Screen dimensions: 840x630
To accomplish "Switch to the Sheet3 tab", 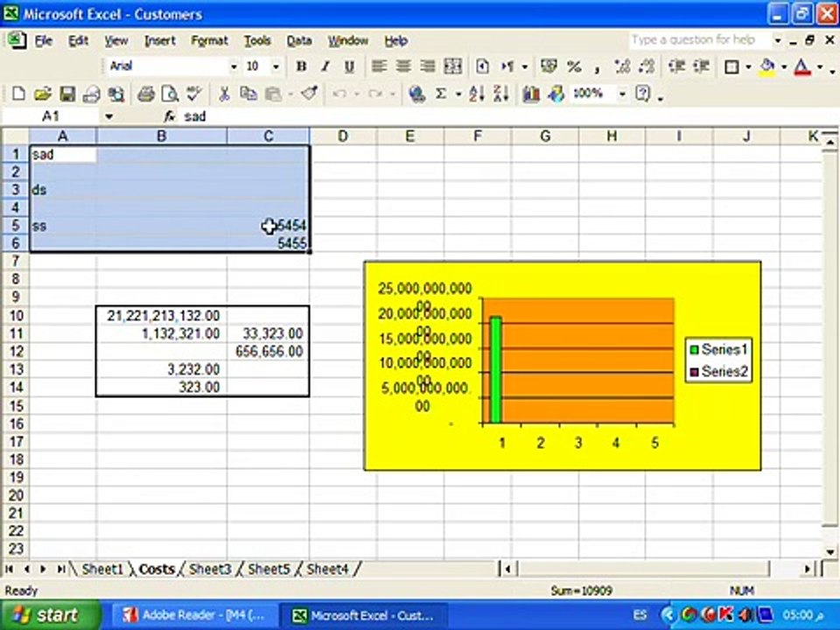I will 210,569.
